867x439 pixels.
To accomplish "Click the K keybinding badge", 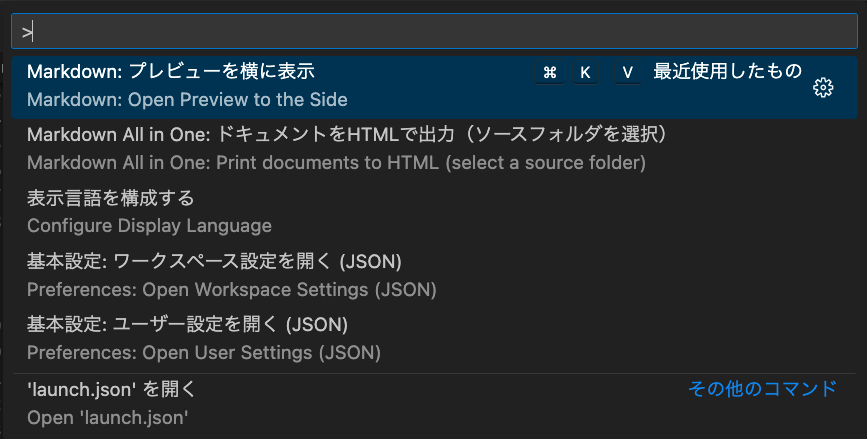I will pyautogui.click(x=585, y=72).
